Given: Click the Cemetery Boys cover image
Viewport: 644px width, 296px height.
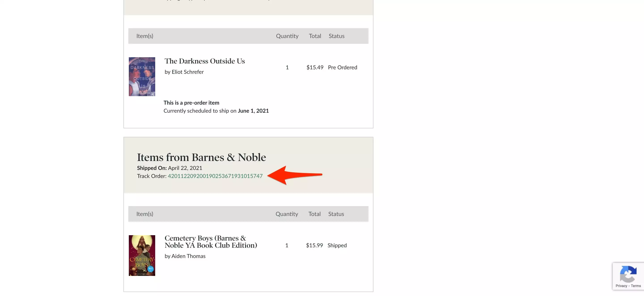Looking at the screenshot, I should click(x=142, y=255).
